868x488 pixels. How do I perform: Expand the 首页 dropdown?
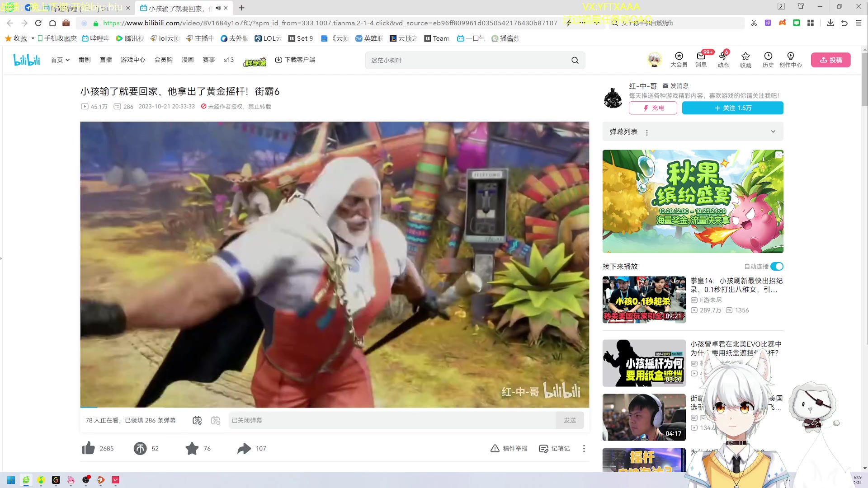(x=60, y=60)
